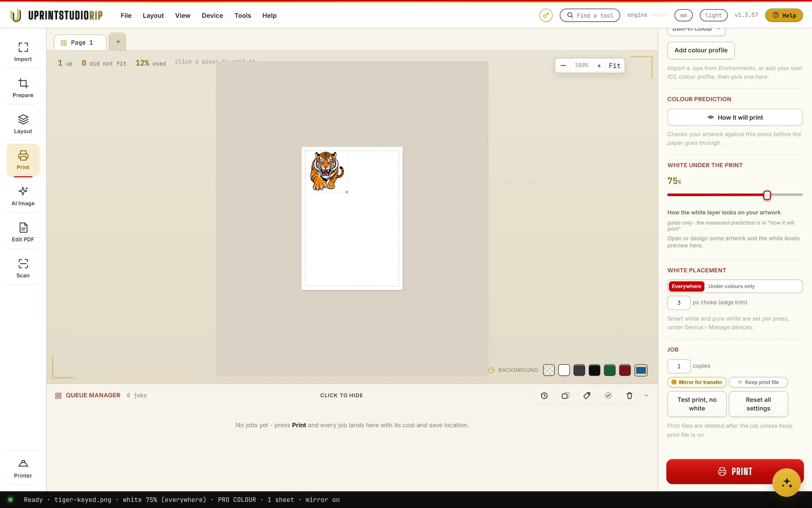
Task: Toggle Keep print file
Action: click(x=758, y=382)
